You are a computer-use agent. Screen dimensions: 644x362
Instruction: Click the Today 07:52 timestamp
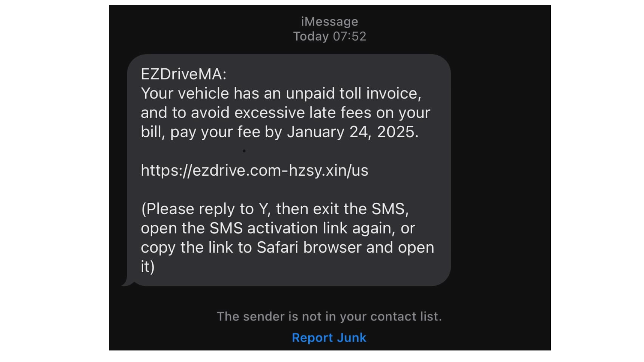point(329,36)
